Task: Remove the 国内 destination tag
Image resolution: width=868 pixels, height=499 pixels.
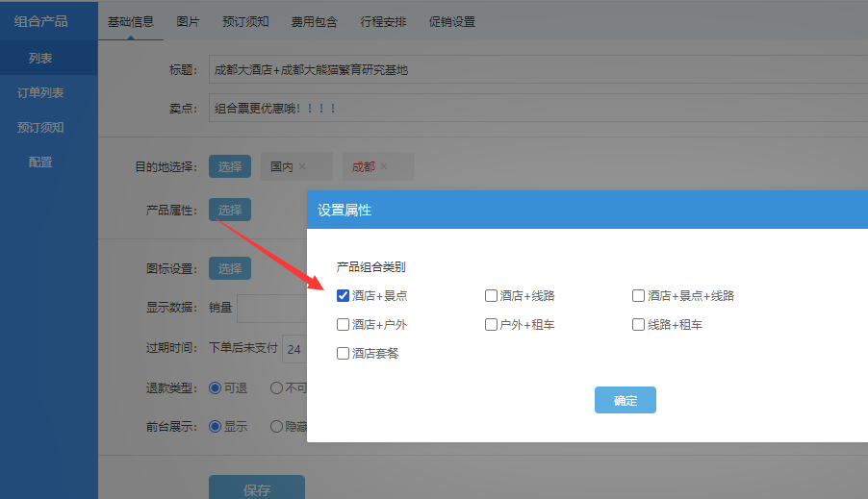Action: 302,166
